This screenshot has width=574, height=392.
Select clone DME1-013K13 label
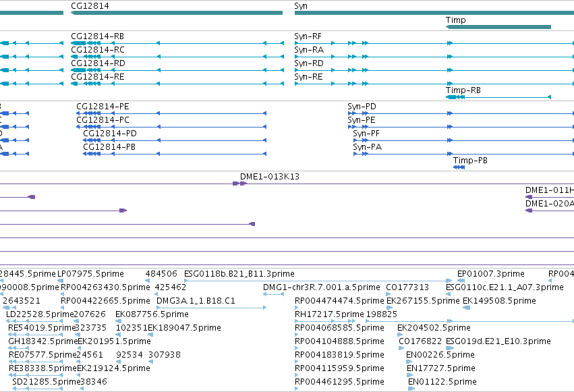click(x=270, y=177)
